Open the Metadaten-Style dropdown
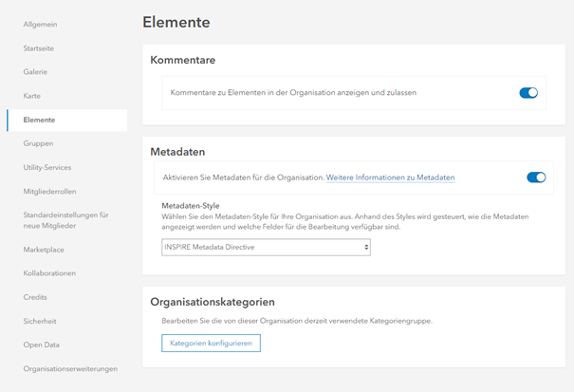 [267, 248]
